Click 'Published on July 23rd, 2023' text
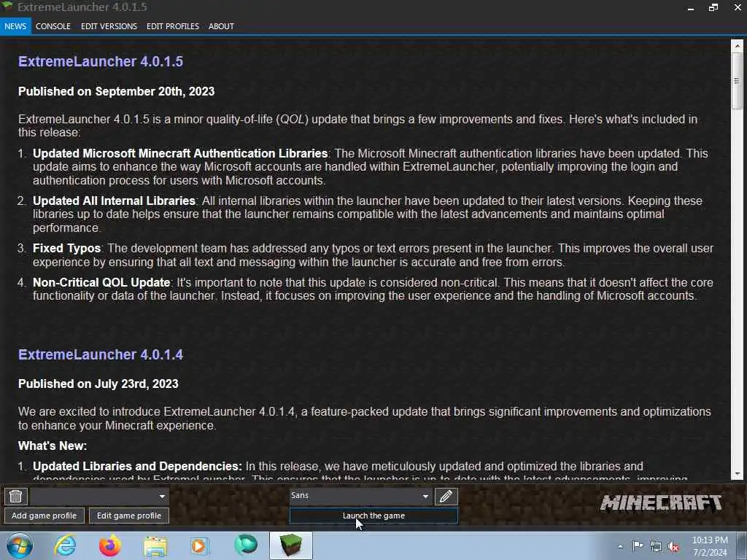This screenshot has width=747, height=560. point(98,384)
